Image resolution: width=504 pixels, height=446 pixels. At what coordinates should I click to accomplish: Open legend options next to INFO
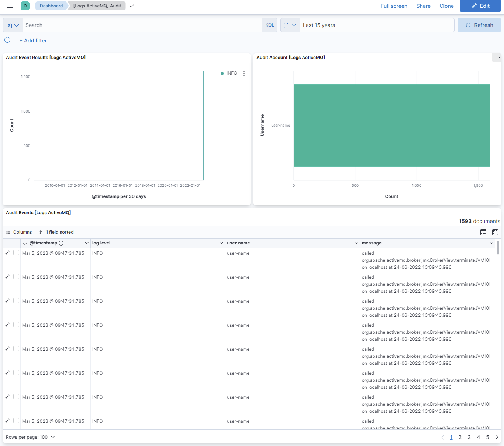(244, 73)
